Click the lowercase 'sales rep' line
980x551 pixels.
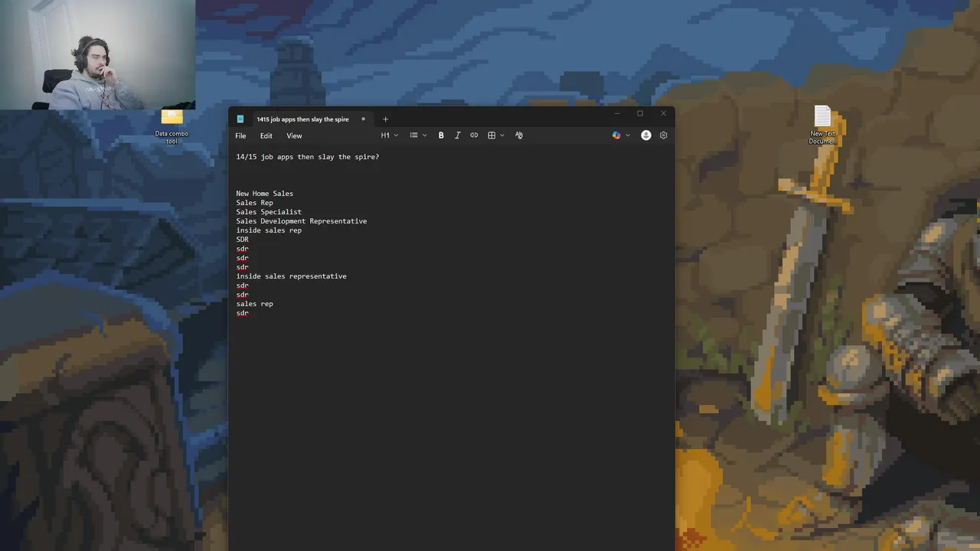pyautogui.click(x=254, y=304)
